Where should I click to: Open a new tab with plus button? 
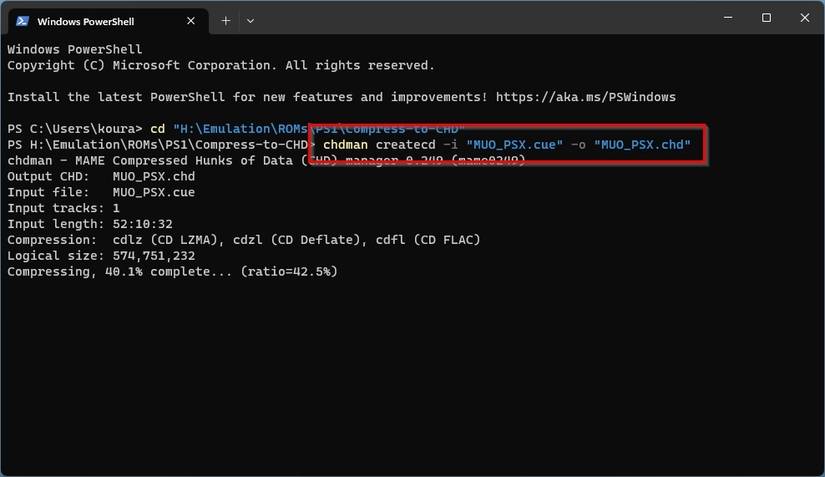tap(226, 20)
